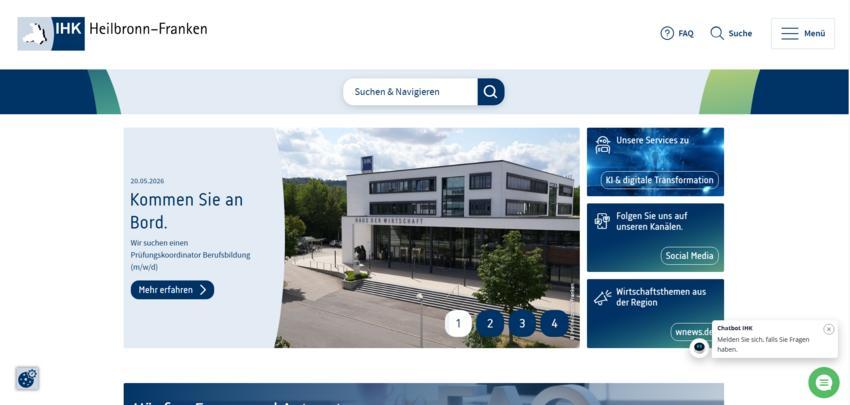
Task: Switch to carousel slide 4
Action: (x=554, y=324)
